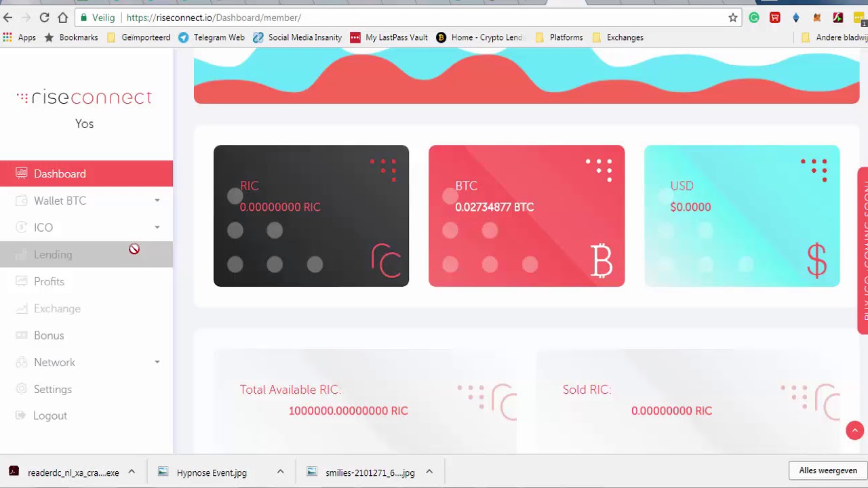Expand the ICO dropdown arrow

(x=157, y=228)
